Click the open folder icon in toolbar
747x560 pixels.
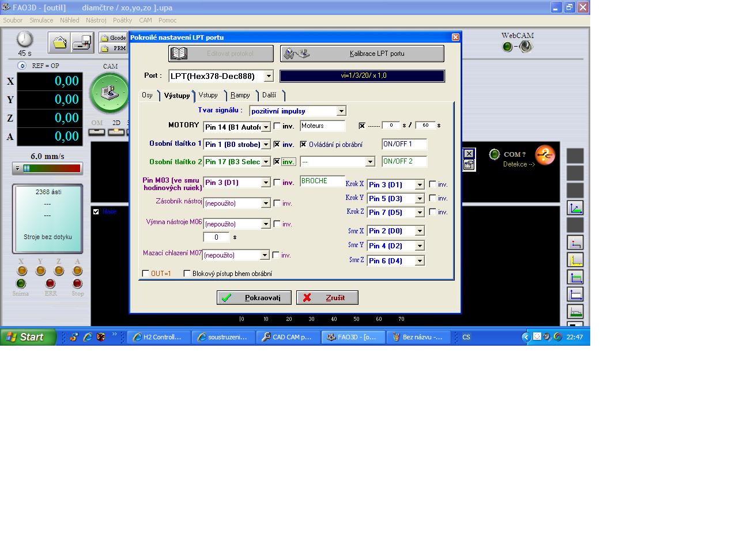pyautogui.click(x=60, y=42)
